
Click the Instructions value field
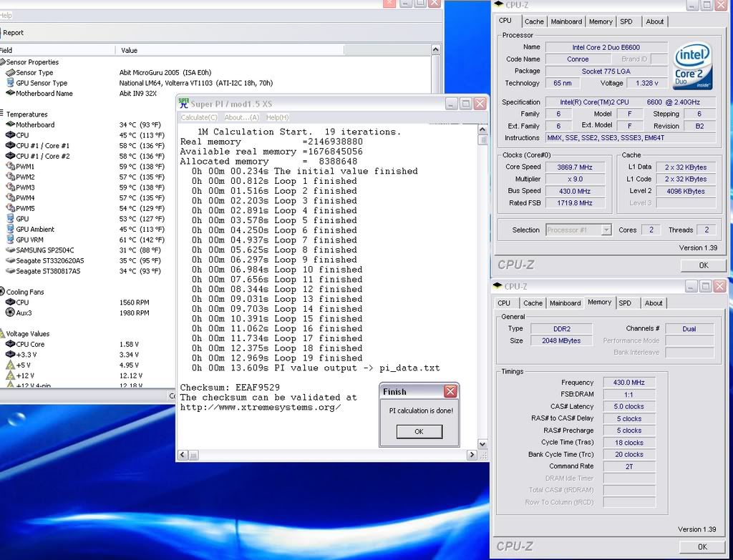tap(631, 138)
